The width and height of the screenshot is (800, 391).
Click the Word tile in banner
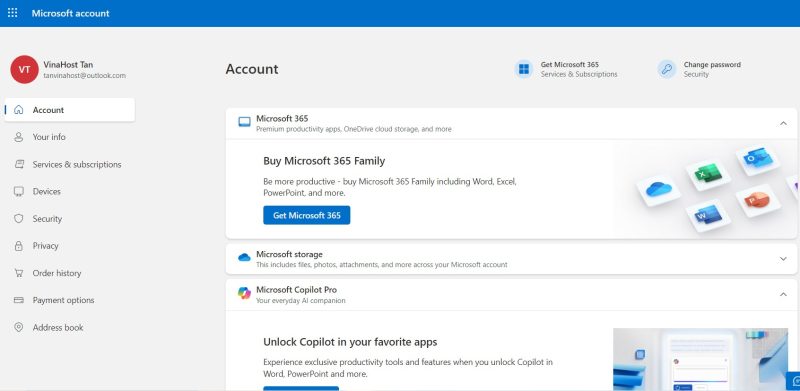[709, 215]
